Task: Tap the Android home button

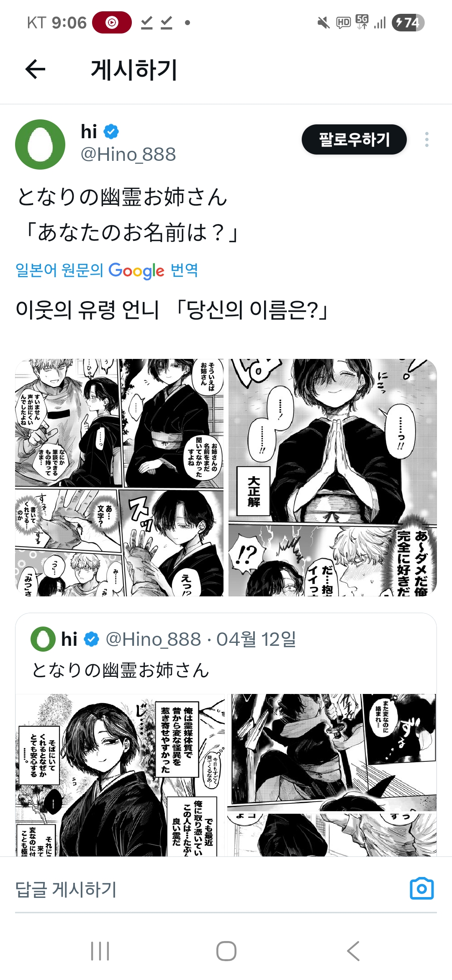Action: point(226,951)
